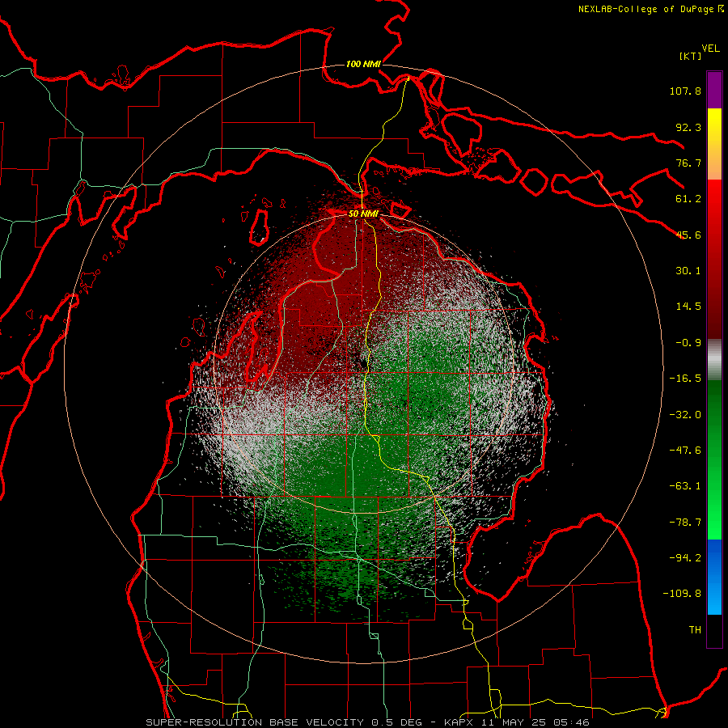
Task: Select the -32.0 scale value
Action: (x=685, y=415)
